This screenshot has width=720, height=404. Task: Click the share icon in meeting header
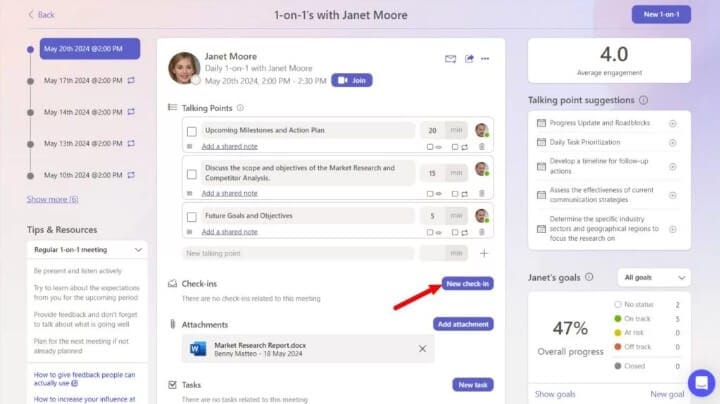click(469, 59)
